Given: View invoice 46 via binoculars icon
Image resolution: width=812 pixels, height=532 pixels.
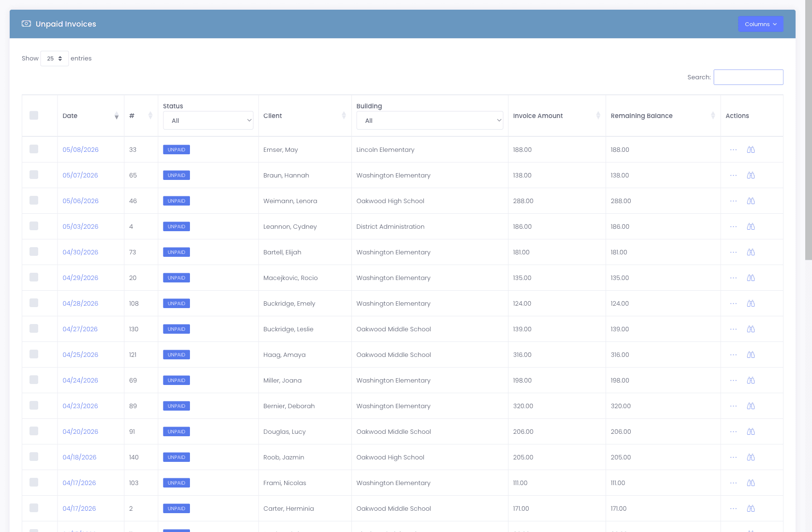Looking at the screenshot, I should click(x=751, y=201).
